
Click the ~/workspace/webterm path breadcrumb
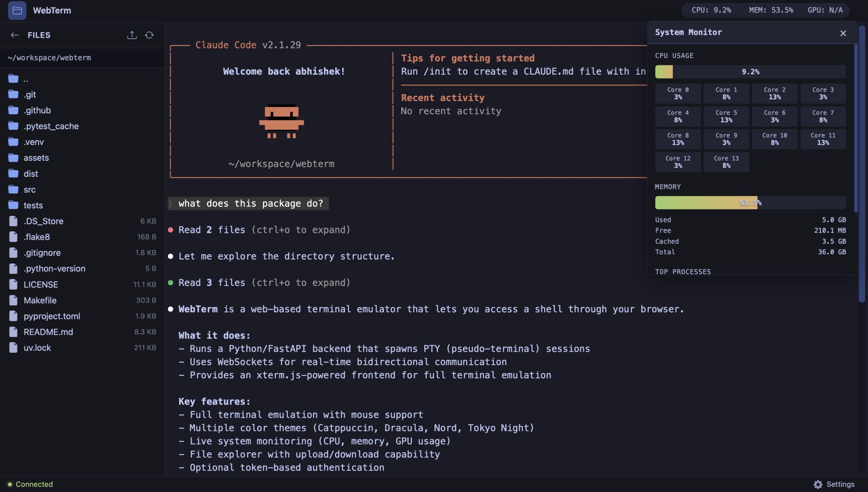point(49,58)
